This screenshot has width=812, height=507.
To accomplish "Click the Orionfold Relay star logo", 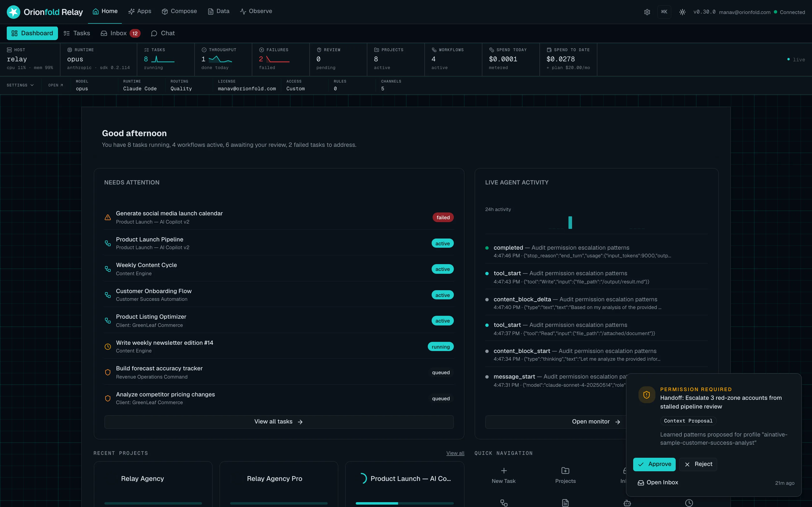I will pyautogui.click(x=14, y=12).
